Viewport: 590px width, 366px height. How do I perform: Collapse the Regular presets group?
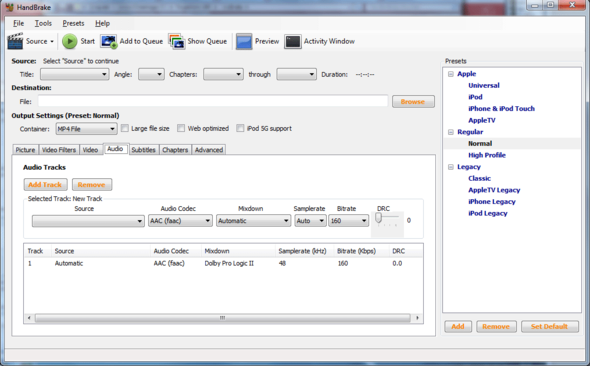(x=450, y=132)
